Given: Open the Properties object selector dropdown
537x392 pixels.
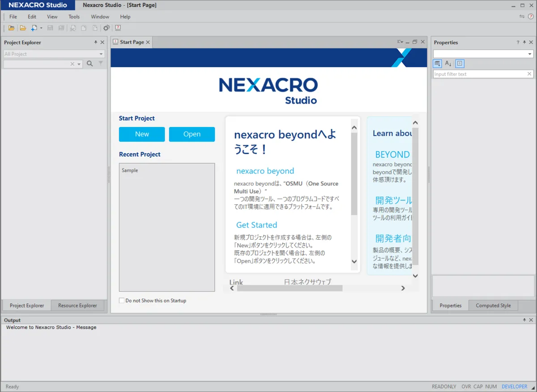Looking at the screenshot, I should click(x=530, y=53).
